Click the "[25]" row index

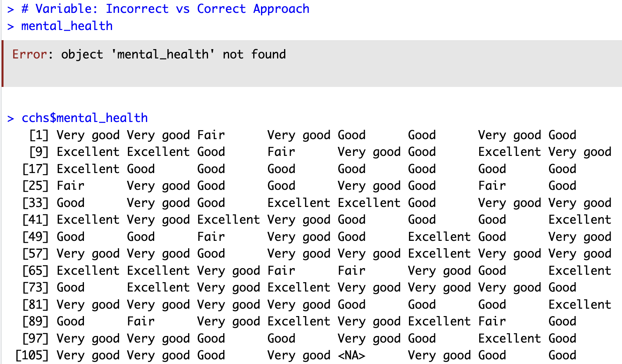click(x=36, y=186)
